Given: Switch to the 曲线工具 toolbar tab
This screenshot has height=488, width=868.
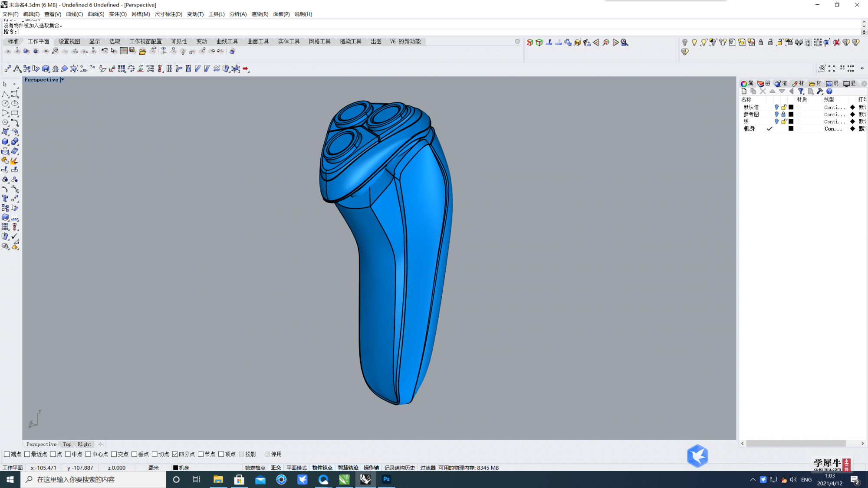Looking at the screenshot, I should pyautogui.click(x=227, y=42).
